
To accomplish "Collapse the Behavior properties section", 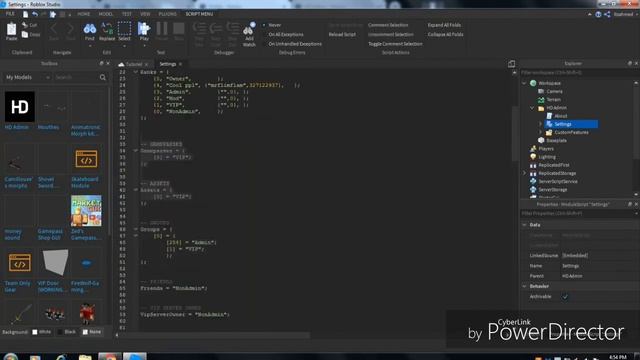I will click(x=524, y=287).
